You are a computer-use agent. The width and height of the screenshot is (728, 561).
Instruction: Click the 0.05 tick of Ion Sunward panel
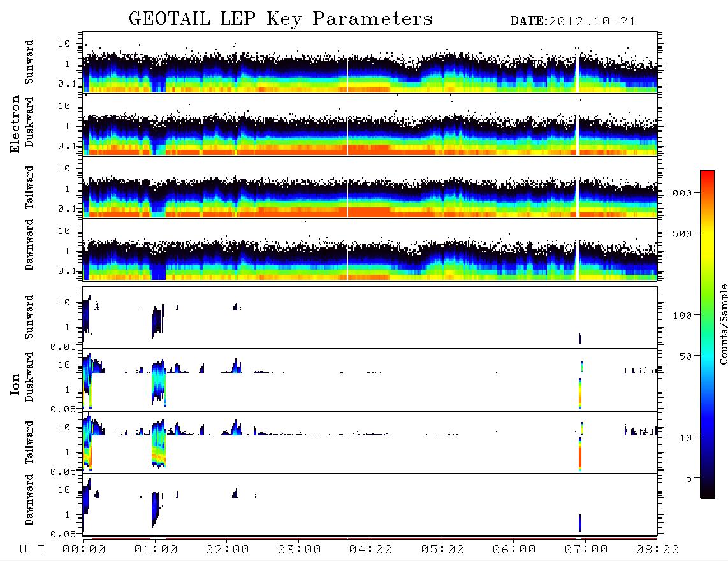point(62,347)
